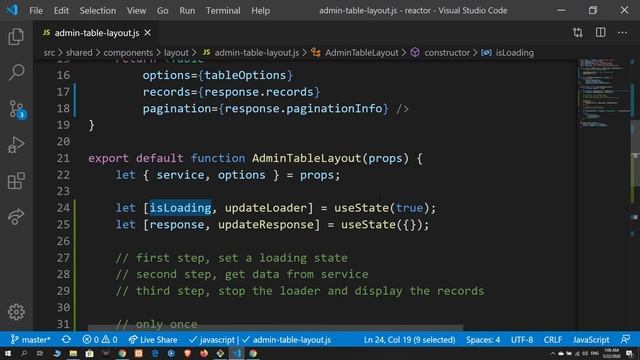Open errors and warnings problems indicator
Image resolution: width=640 pixels, height=360 pixels.
point(100,340)
